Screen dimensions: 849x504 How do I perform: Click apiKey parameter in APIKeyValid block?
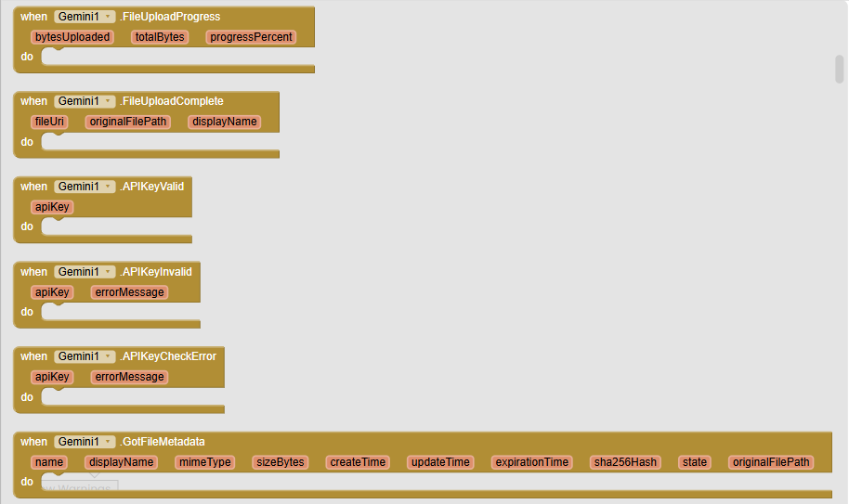point(52,207)
